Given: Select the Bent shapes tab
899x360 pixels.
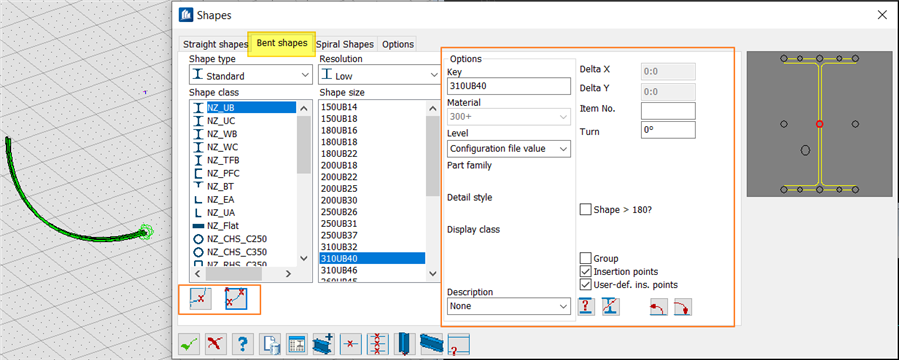Looking at the screenshot, I should [x=282, y=43].
